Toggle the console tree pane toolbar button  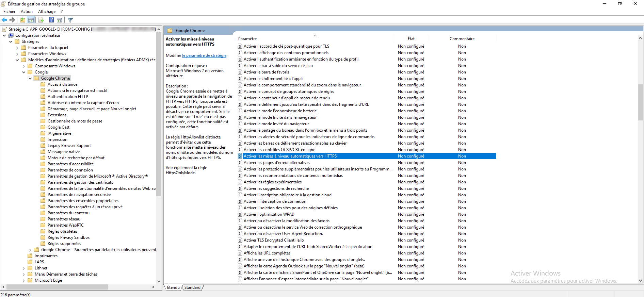[31, 20]
